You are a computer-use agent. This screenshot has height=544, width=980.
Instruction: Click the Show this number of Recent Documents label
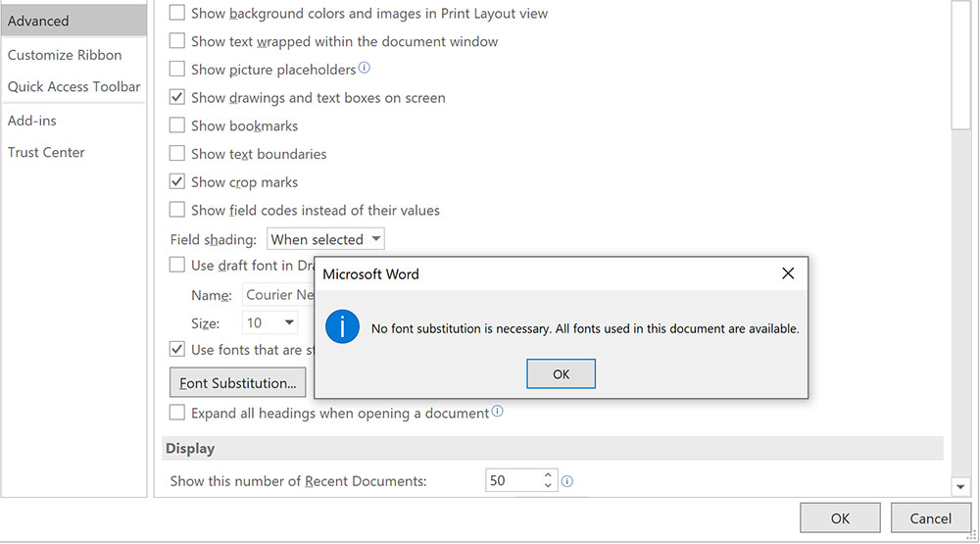coord(298,481)
